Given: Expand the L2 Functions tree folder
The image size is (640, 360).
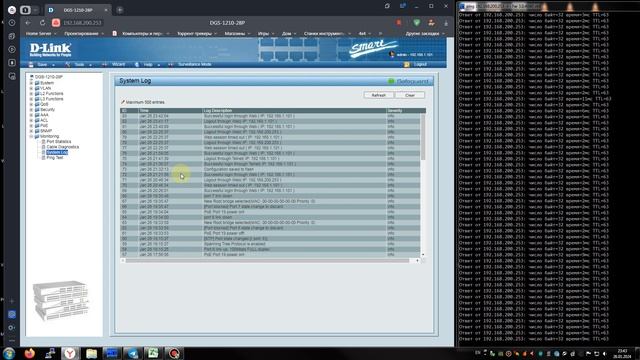Looking at the screenshot, I should 31,93.
